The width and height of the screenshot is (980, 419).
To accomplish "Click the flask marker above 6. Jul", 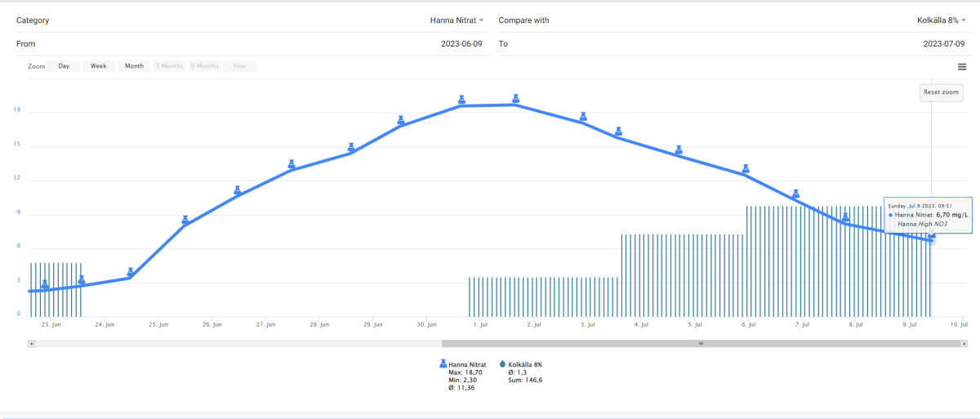I will click(x=746, y=169).
